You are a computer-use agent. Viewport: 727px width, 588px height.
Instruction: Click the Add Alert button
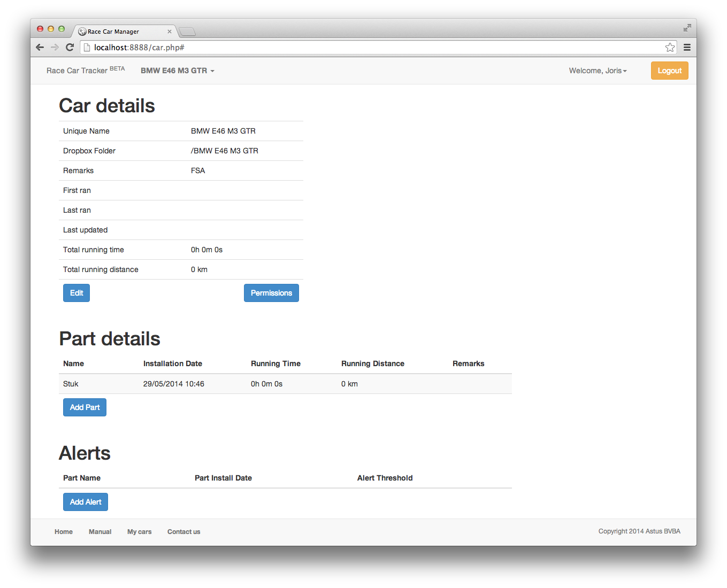click(x=86, y=502)
